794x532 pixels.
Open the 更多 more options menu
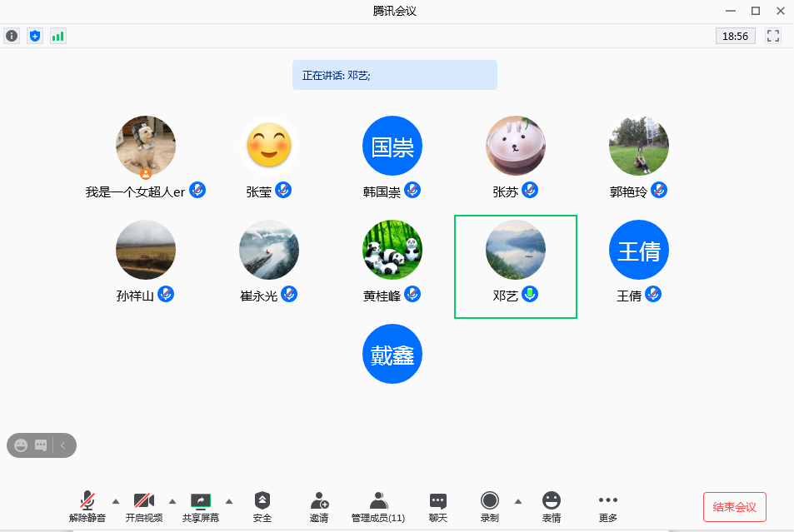point(608,506)
